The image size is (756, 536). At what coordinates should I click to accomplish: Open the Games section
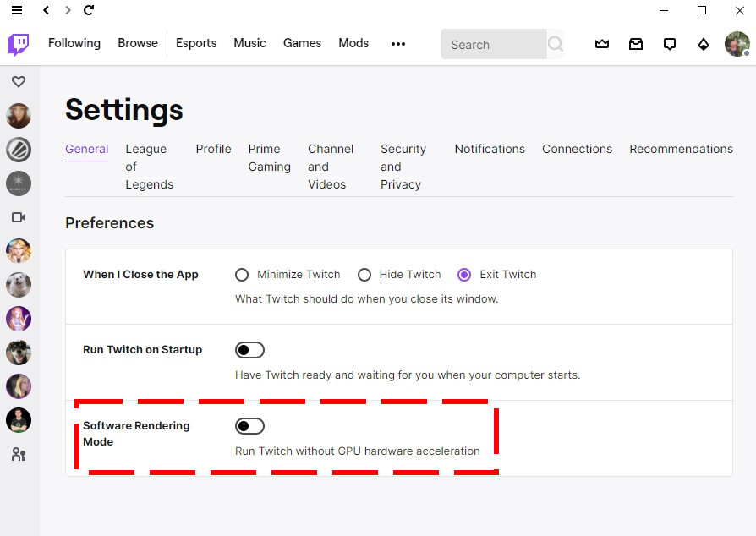302,43
